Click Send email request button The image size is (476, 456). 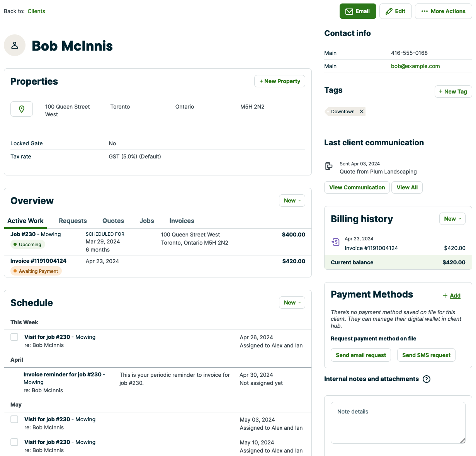(361, 355)
